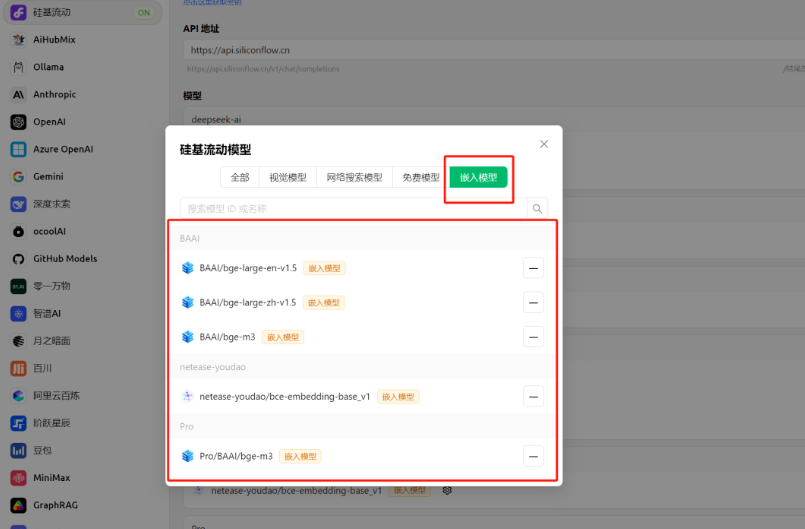Remove netease-youdao/bce-embedding-base_v1 with minus button

[x=533, y=396]
